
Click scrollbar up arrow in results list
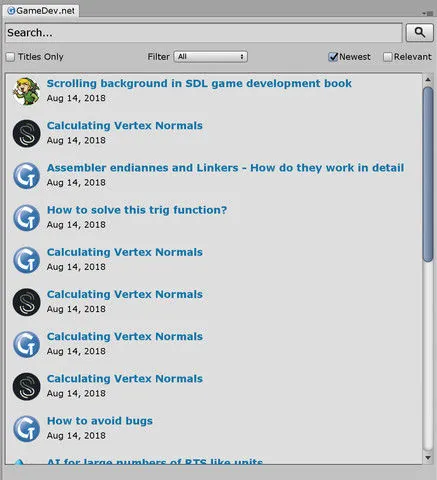click(x=428, y=80)
